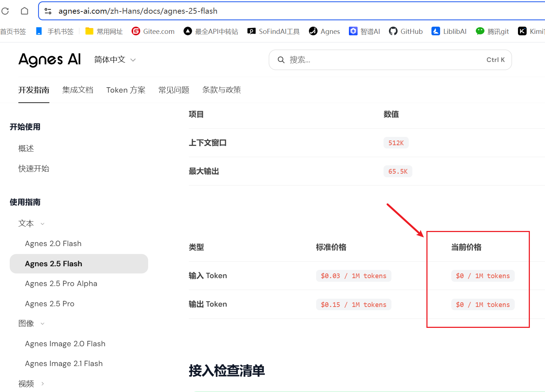Click the 数值 column header
The width and height of the screenshot is (545, 392).
click(391, 114)
